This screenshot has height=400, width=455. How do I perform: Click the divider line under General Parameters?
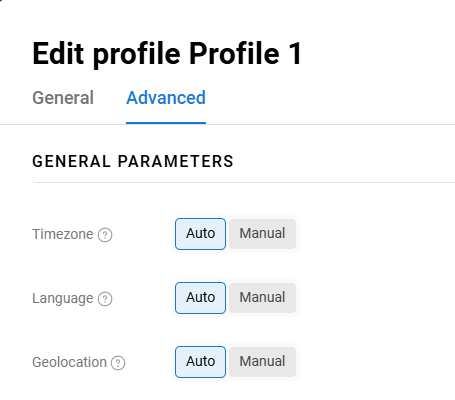point(244,182)
